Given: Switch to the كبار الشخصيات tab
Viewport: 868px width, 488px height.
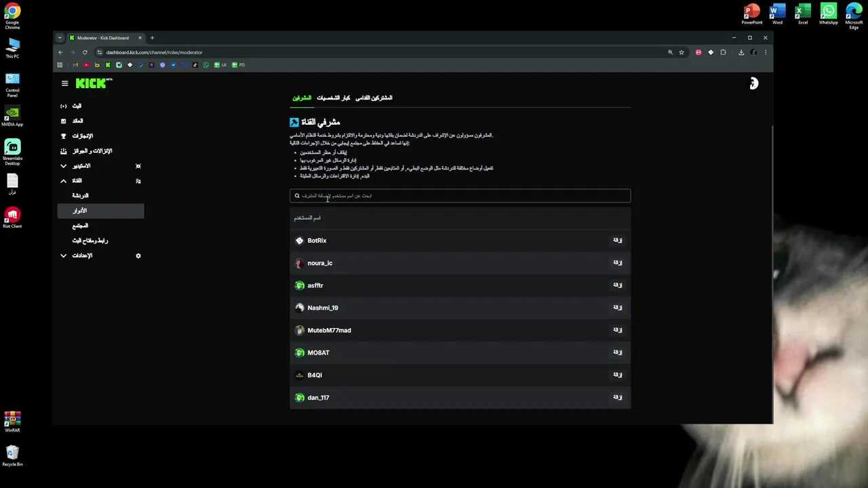Looking at the screenshot, I should tap(334, 98).
